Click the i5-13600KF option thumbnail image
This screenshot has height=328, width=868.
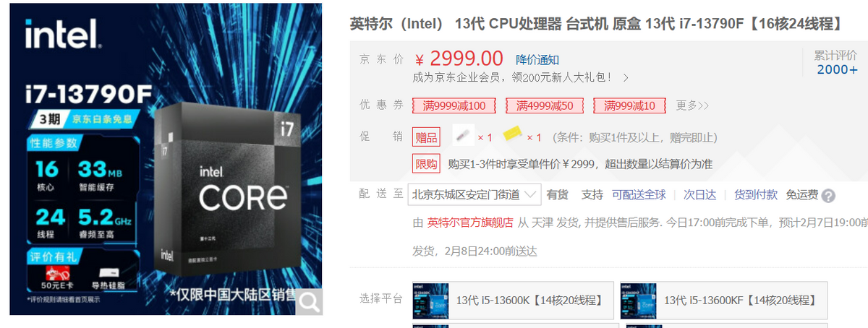point(639,300)
